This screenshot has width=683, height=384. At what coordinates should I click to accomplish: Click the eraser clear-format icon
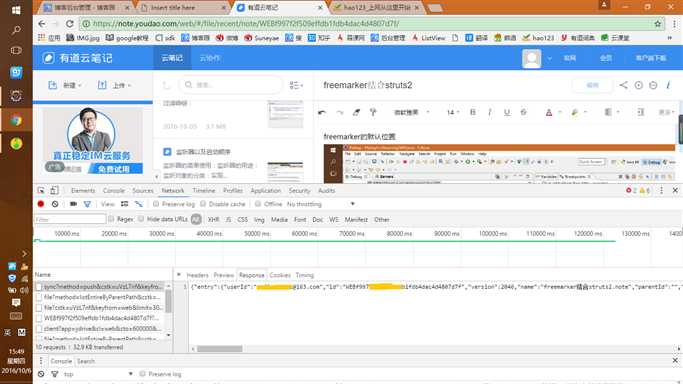tap(356, 112)
